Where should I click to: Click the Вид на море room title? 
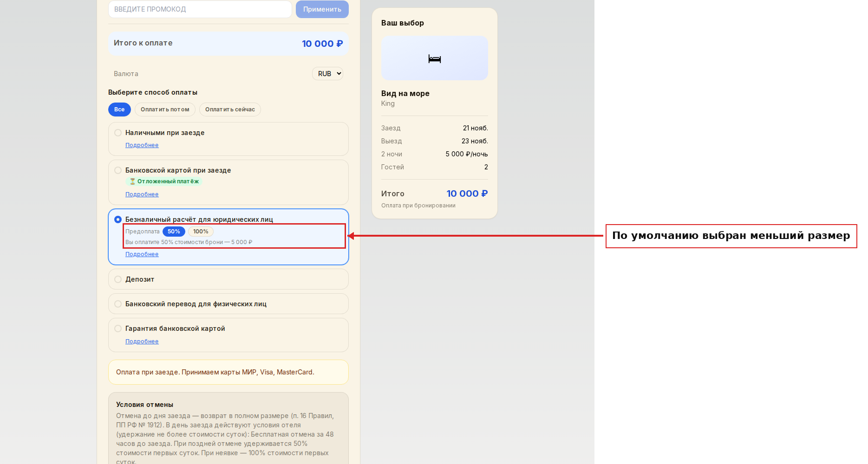(405, 93)
